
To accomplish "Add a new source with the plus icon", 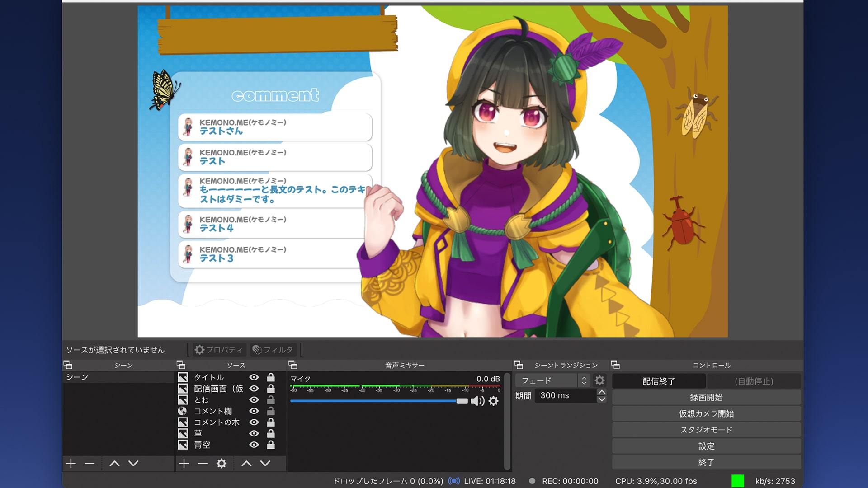I will pyautogui.click(x=184, y=464).
